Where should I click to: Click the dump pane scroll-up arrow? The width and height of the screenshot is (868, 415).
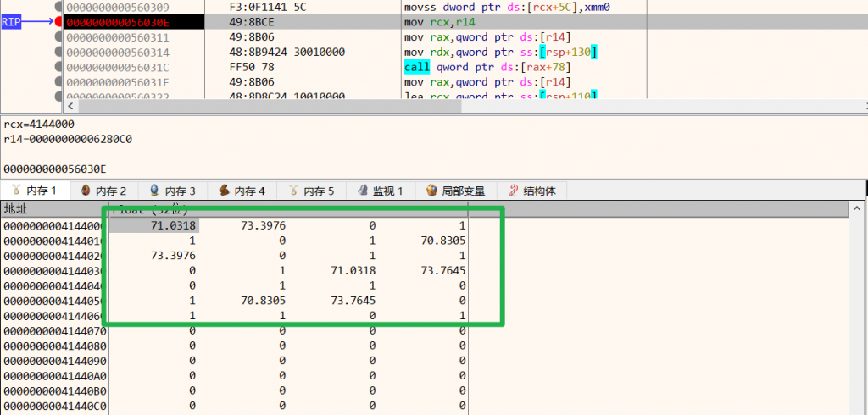[x=857, y=209]
